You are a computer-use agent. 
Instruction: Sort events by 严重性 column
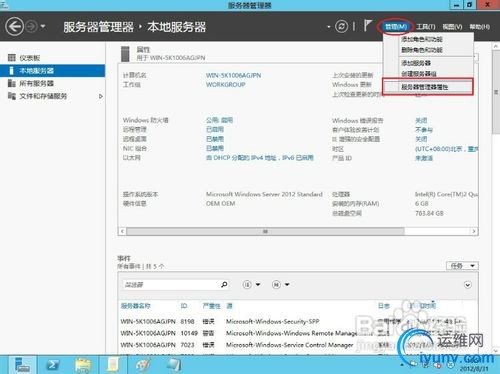(x=211, y=306)
